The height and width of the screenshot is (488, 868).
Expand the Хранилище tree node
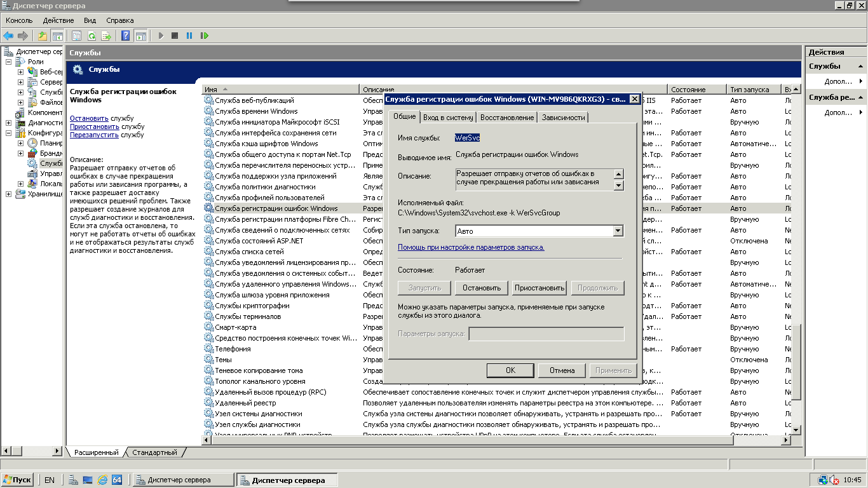[9, 194]
